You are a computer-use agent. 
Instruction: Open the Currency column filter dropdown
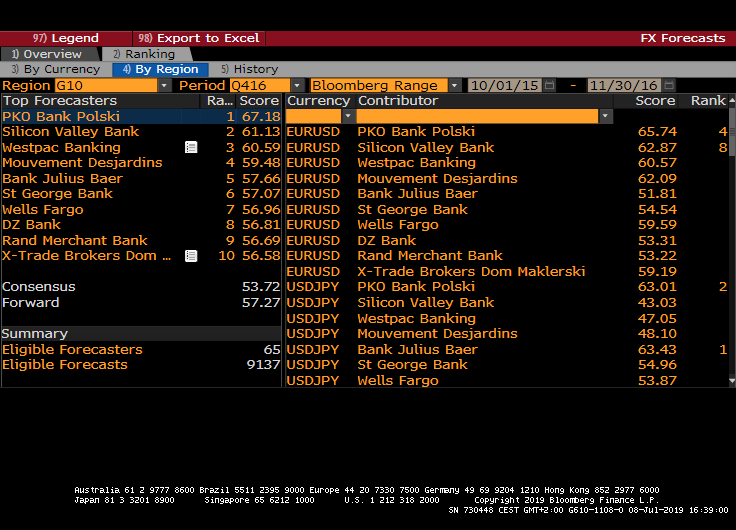click(x=348, y=116)
